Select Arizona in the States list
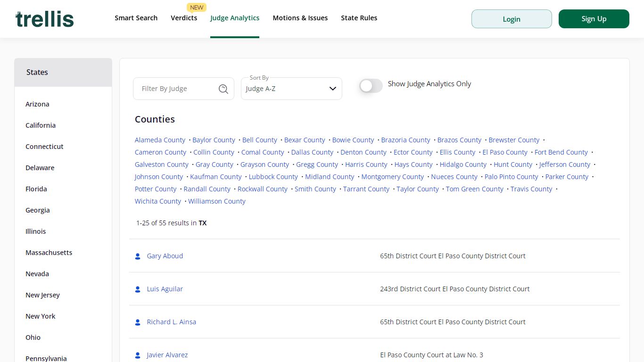Viewport: 644px width, 362px height. coord(37,104)
